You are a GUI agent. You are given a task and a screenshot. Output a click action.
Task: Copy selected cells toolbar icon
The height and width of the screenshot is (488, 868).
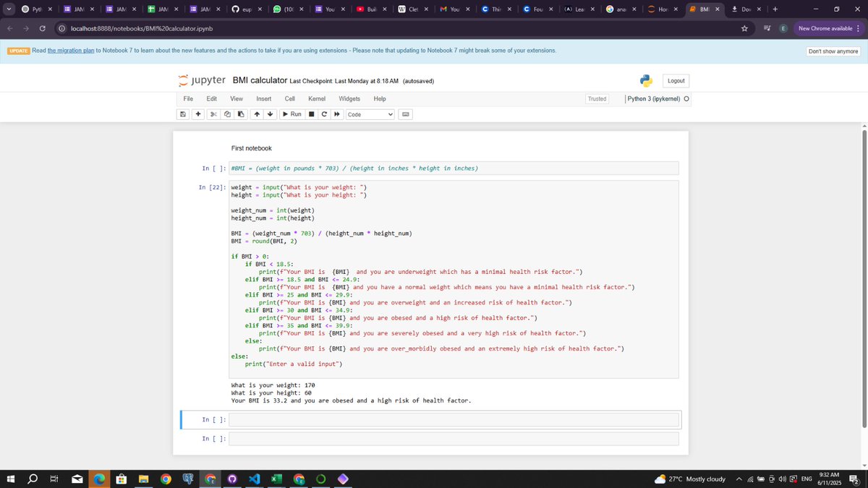(x=227, y=114)
